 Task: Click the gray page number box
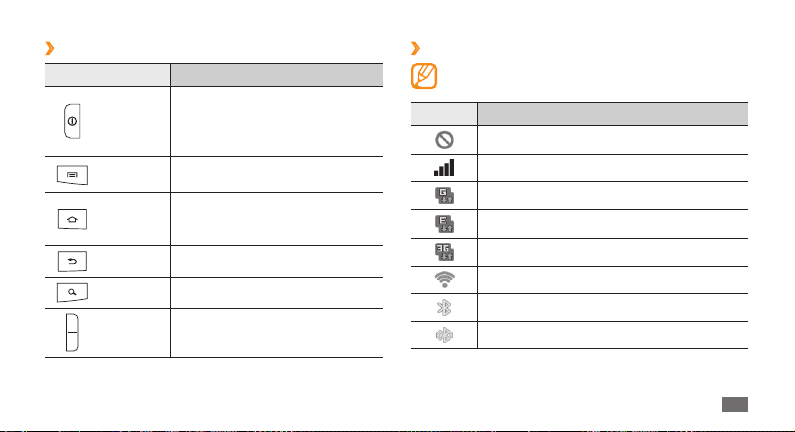click(x=735, y=404)
